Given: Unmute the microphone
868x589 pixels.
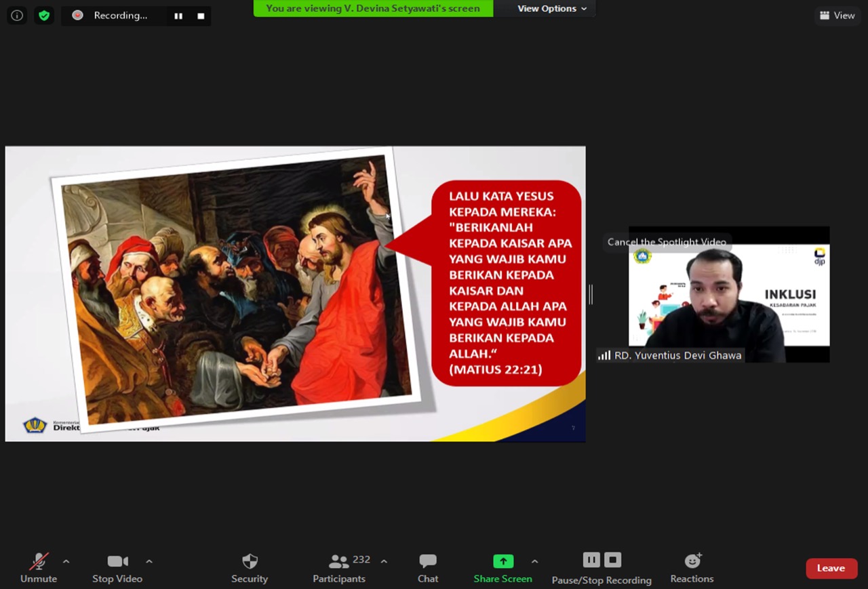Looking at the screenshot, I should click(39, 567).
